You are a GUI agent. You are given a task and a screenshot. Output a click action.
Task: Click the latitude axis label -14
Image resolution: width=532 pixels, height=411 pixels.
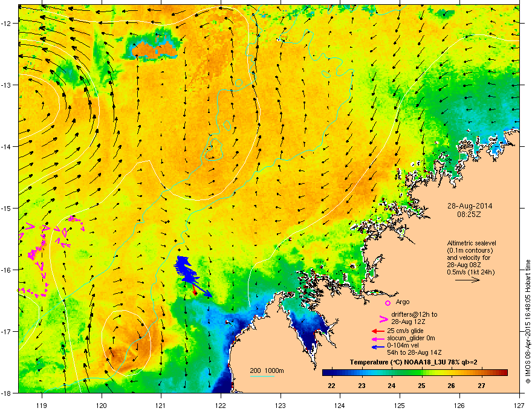click(x=7, y=146)
